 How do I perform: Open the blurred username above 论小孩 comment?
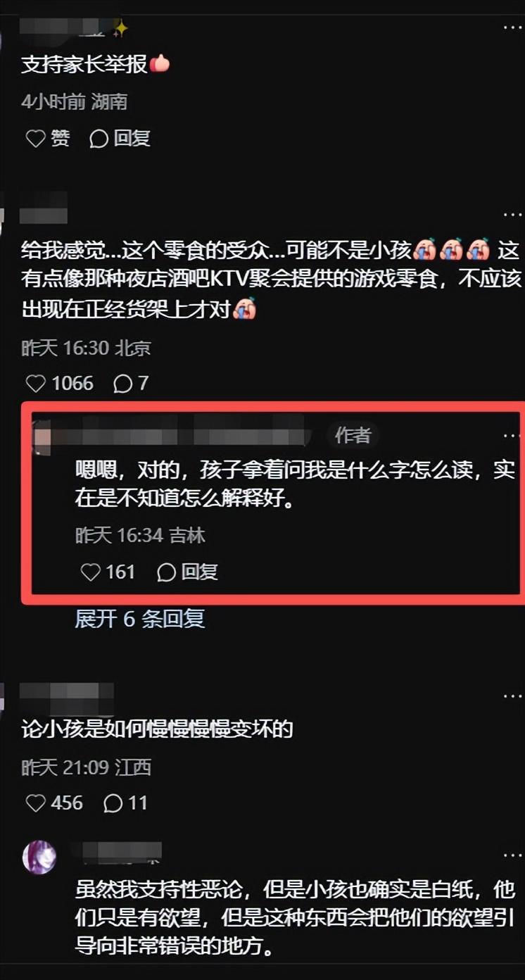[67, 696]
